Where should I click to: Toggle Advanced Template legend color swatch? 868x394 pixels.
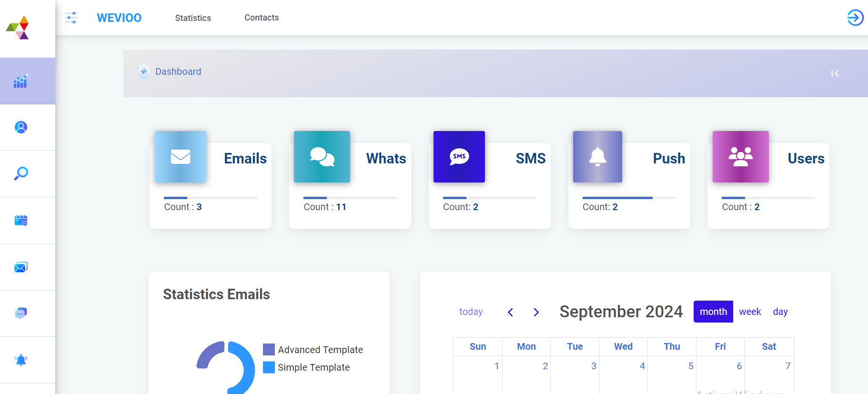[x=269, y=350]
